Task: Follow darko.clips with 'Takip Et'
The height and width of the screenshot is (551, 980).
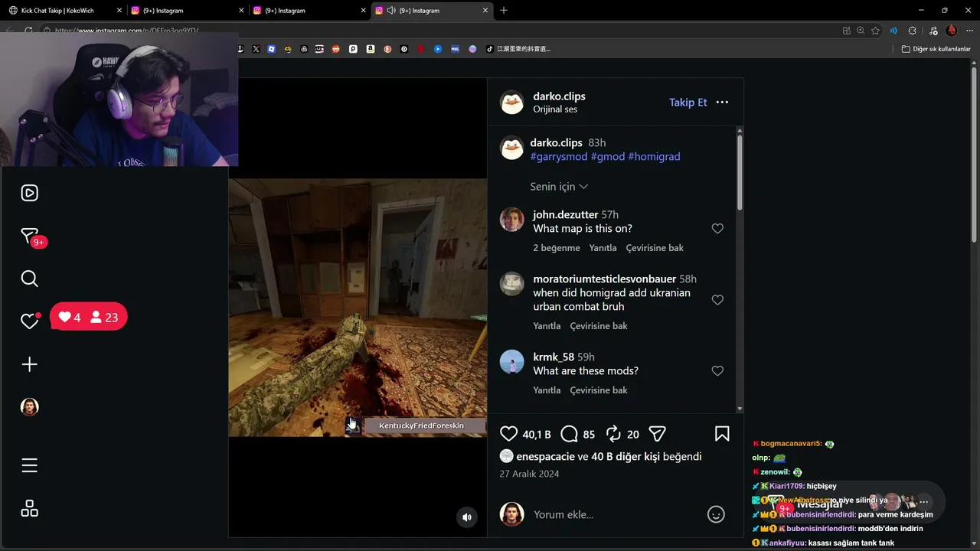Action: (688, 103)
